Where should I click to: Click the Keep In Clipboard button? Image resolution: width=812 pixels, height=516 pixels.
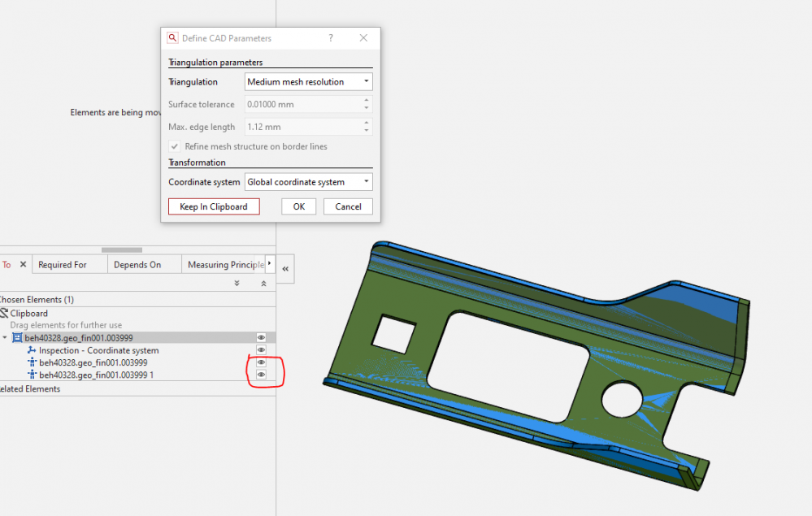214,206
